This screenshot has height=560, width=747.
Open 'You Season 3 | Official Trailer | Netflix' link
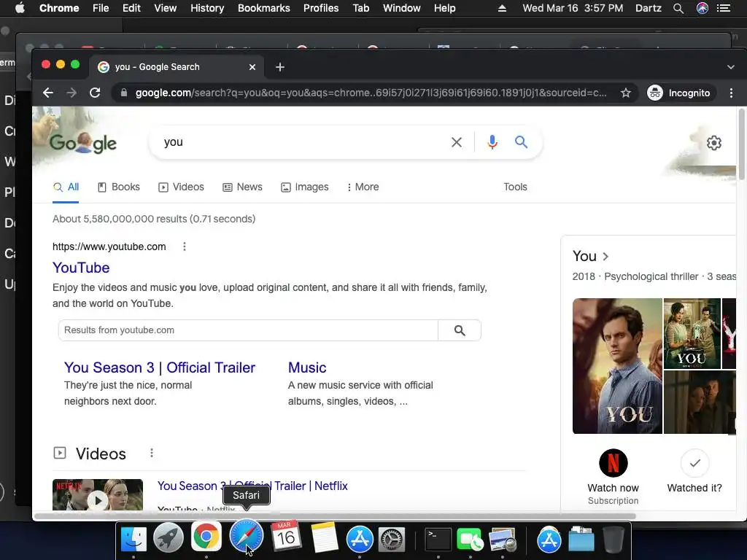click(x=252, y=486)
